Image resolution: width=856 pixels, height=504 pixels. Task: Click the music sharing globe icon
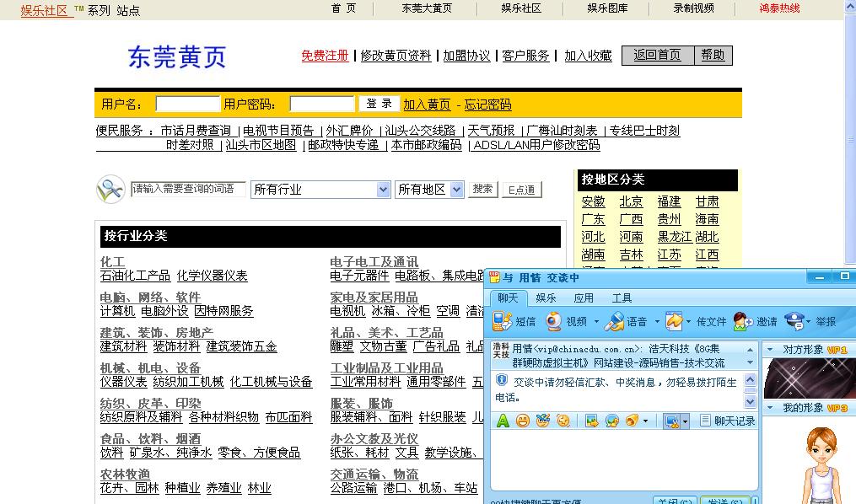pos(611,421)
